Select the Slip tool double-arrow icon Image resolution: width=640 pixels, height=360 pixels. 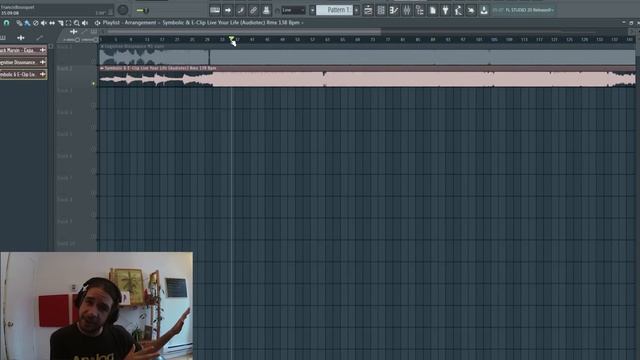point(52,23)
